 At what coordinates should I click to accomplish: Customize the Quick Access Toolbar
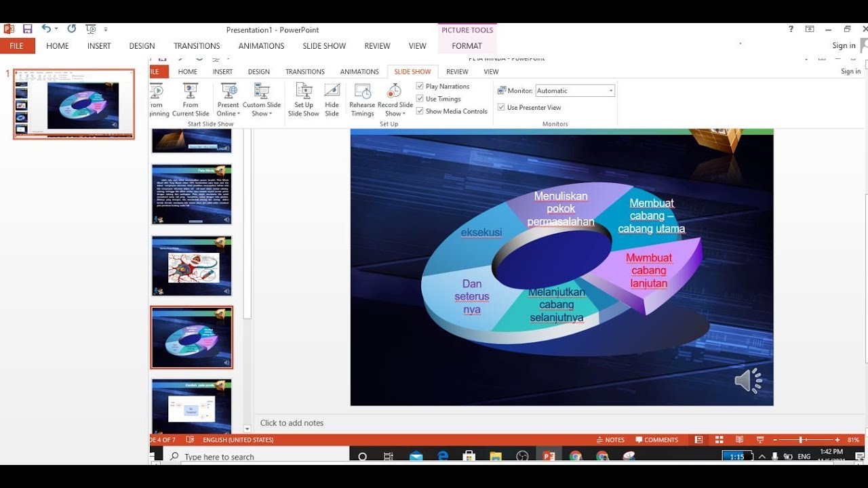[x=106, y=30]
